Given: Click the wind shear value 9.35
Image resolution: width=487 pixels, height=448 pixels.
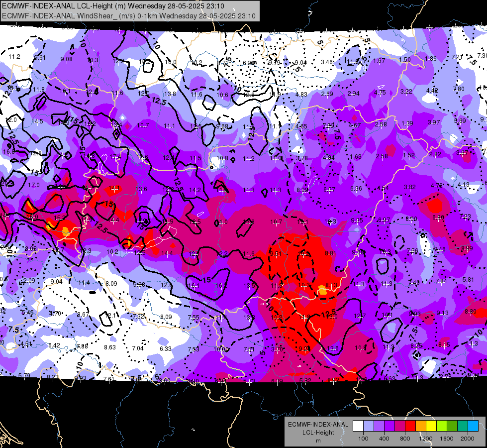Looking at the screenshot, I should coord(357,221).
